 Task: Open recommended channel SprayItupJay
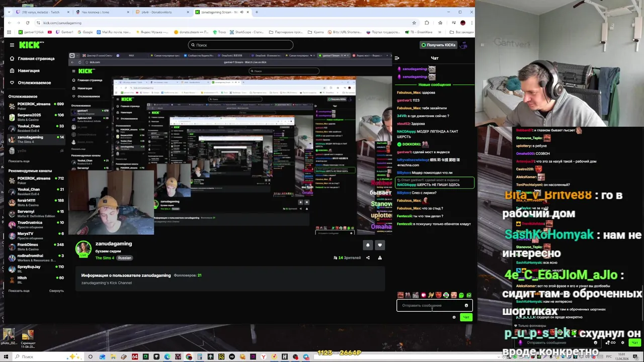tap(36, 268)
